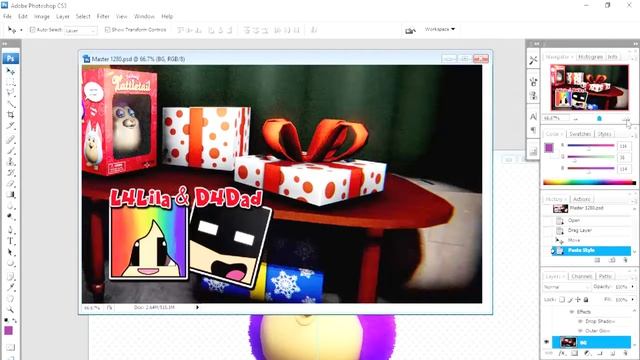Toggle Drop Shadow effect visibility
Viewport: 640px width, 360px height.
tap(580, 321)
